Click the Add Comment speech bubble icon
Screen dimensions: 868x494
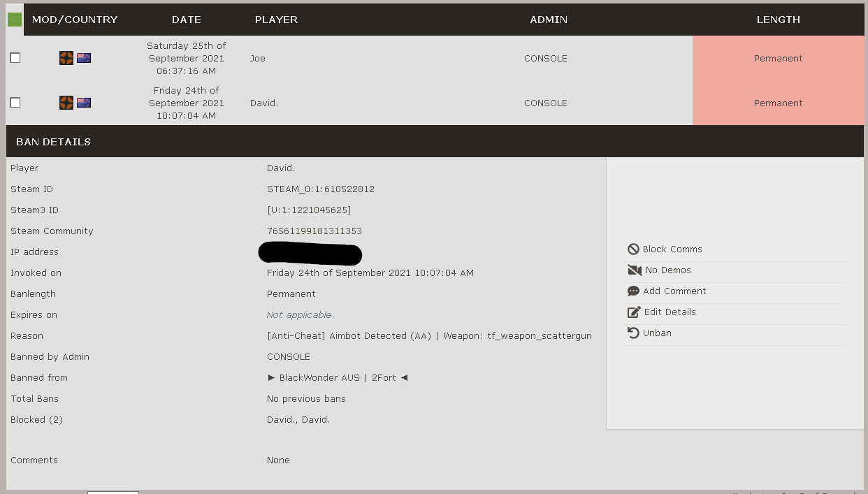point(633,291)
